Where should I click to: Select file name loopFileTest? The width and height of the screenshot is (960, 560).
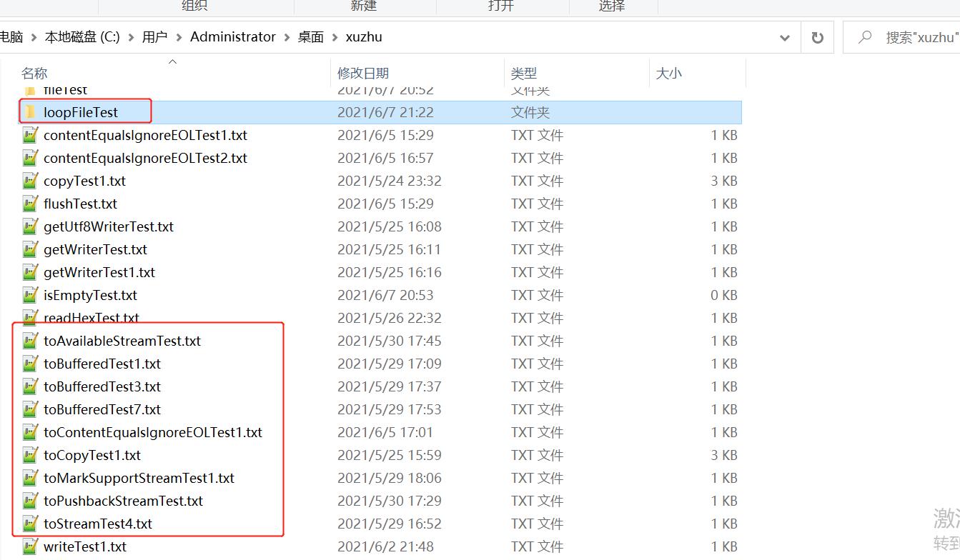(x=81, y=112)
